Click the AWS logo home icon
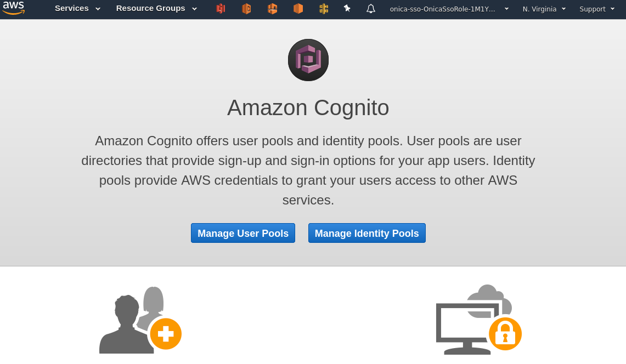Screen dimensions: 626x364 [14, 8]
